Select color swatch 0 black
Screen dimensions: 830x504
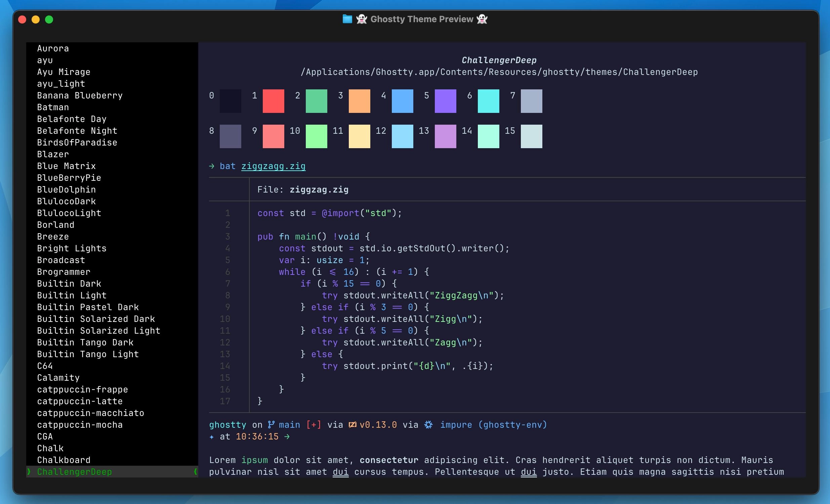[x=231, y=101]
